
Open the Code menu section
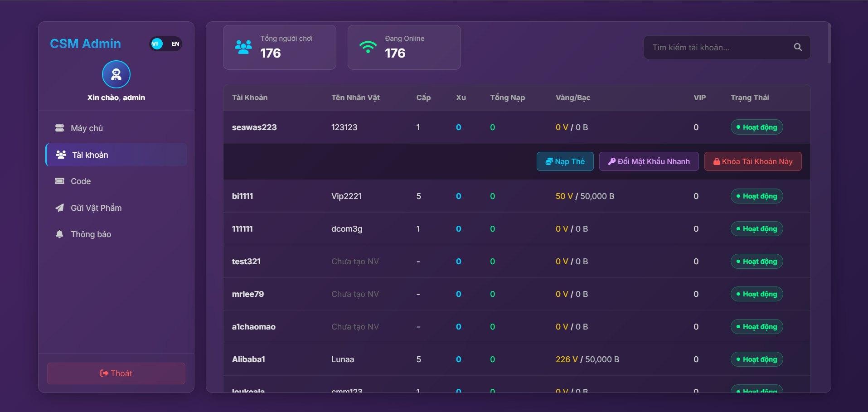80,181
